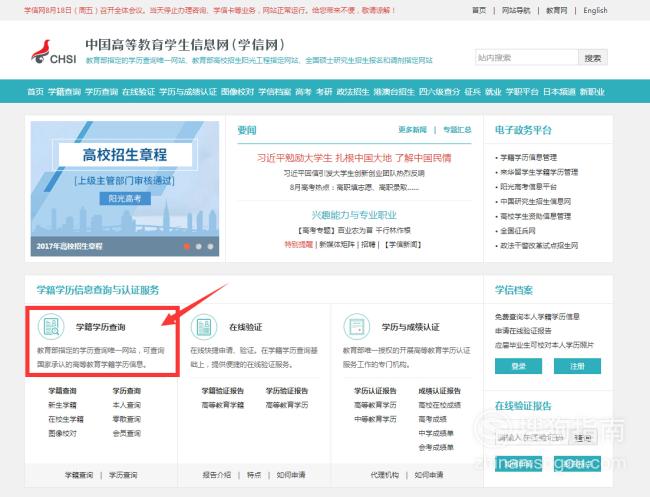Open 学籍学历信息管理 in 电子政务平台 list
This screenshot has width=650, height=497.
529,158
